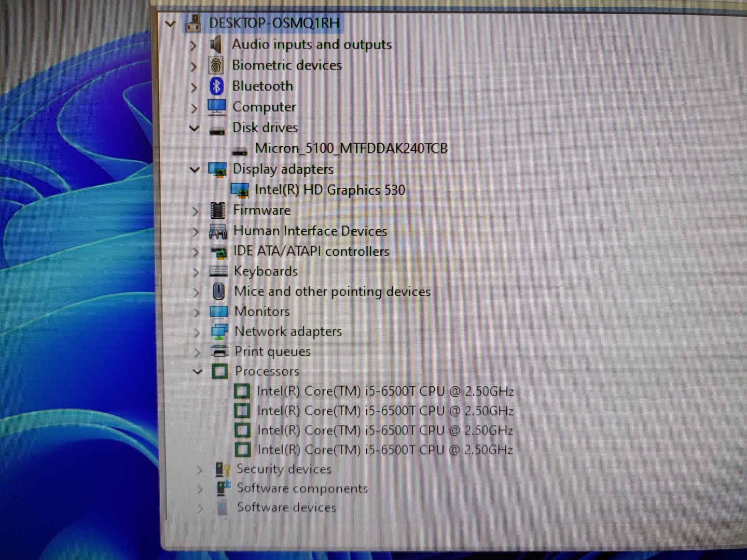747x560 pixels.
Task: Select the Disk drives label
Action: click(265, 128)
